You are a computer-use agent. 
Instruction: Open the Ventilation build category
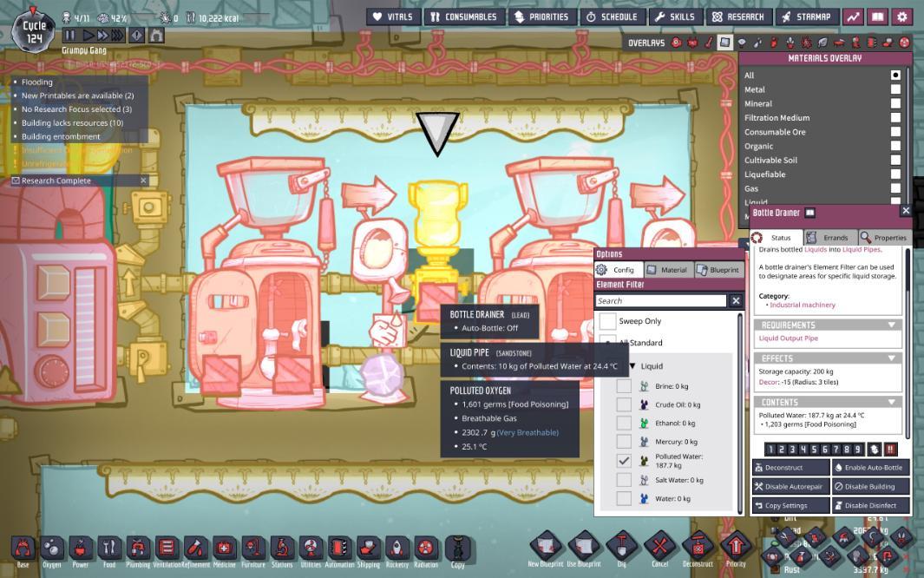pyautogui.click(x=167, y=548)
